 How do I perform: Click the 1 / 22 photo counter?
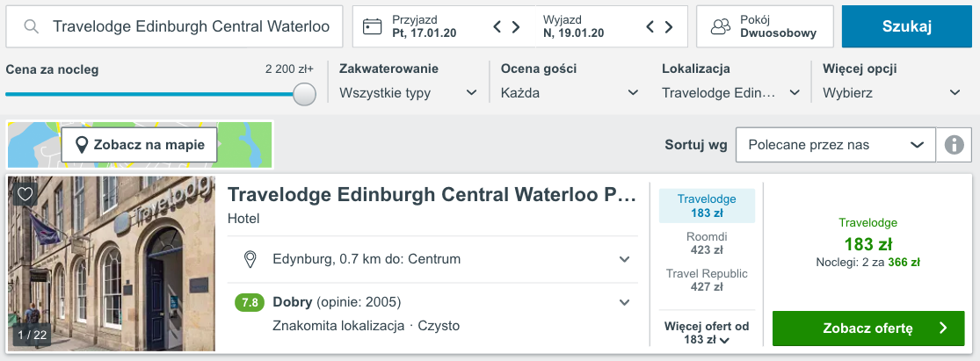32,336
